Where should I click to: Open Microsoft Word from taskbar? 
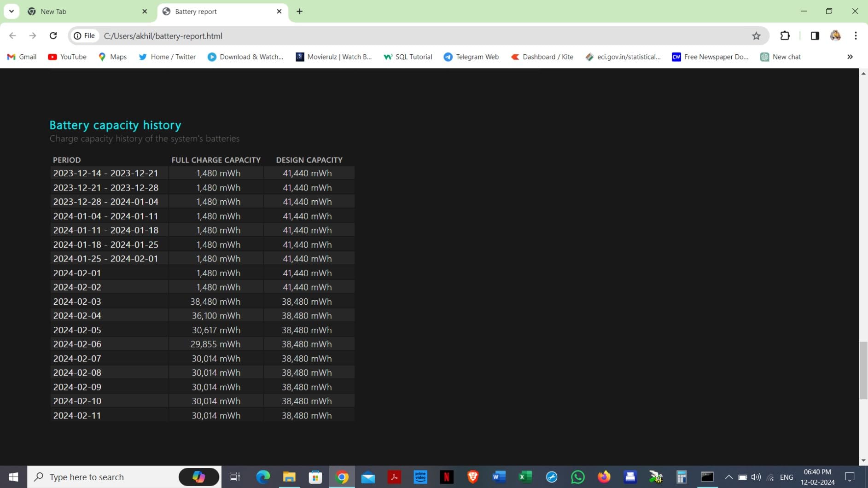tap(499, 477)
